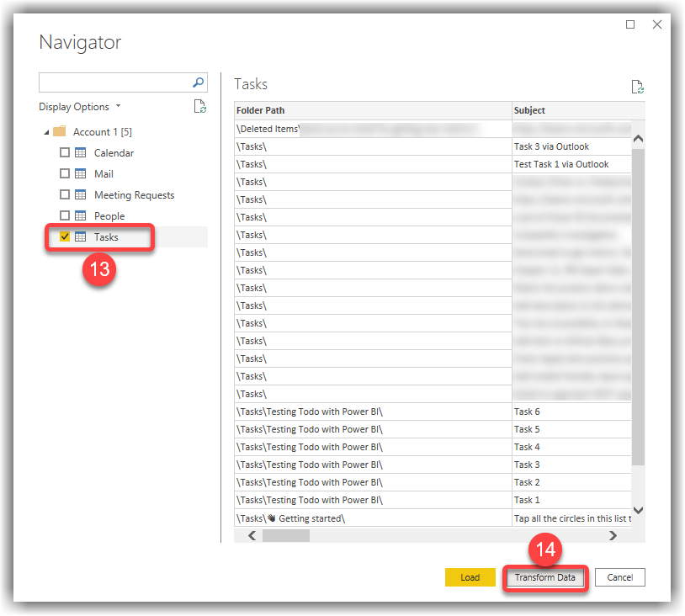Click the 'Task 5' subject cell
Viewport: 685px width, 616px height.
click(572, 429)
